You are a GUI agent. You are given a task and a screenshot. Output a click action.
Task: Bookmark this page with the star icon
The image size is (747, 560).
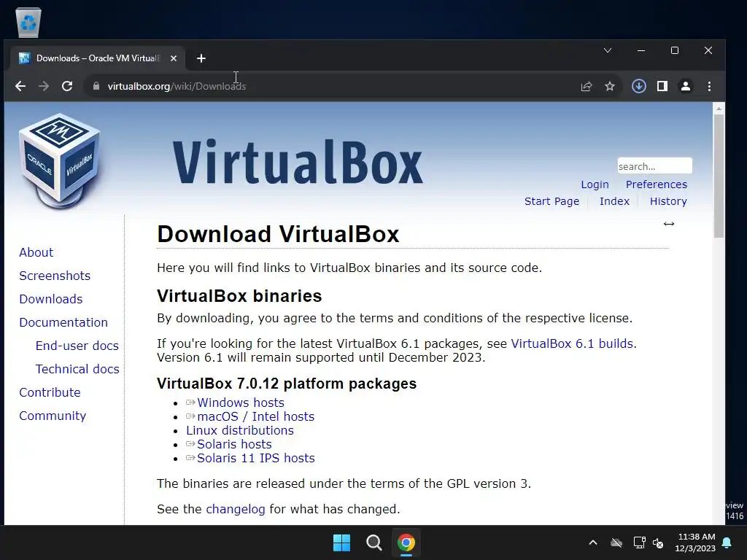[610, 86]
